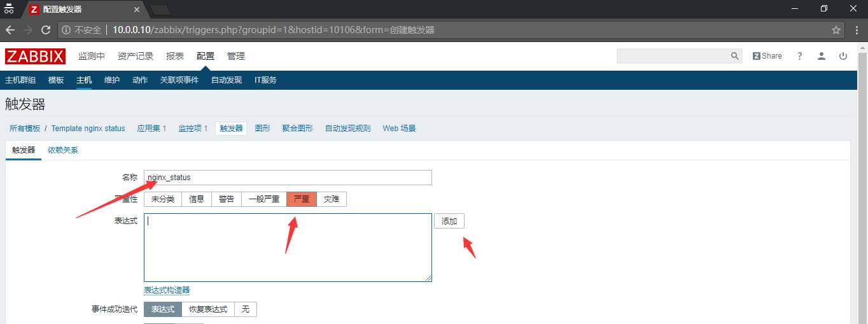Reload the page with refresh icon

pyautogui.click(x=46, y=30)
